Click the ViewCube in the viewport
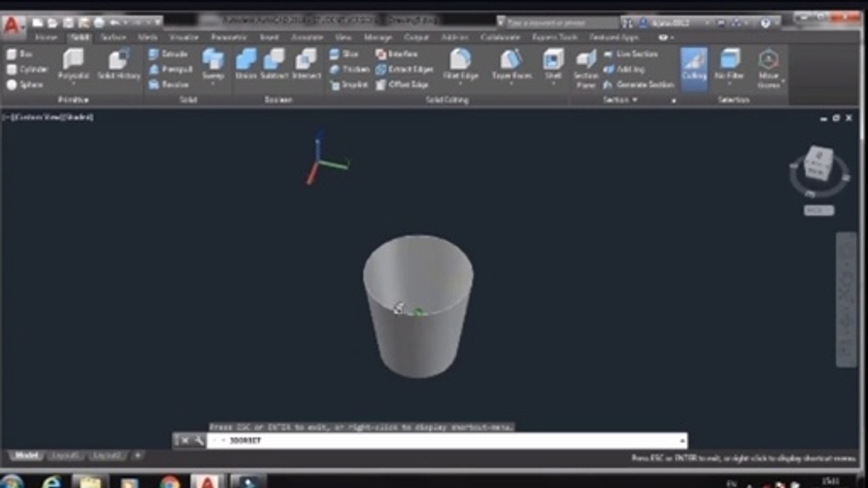 [818, 164]
